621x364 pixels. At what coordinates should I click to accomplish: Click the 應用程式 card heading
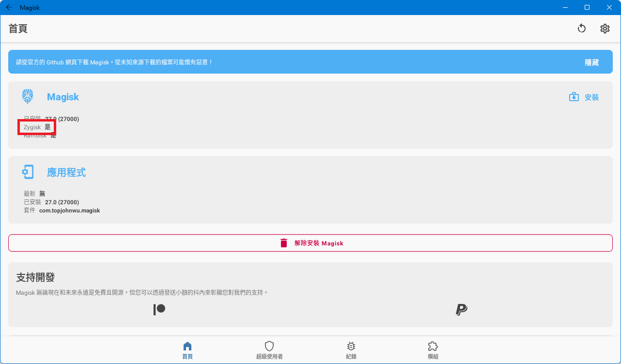click(x=66, y=173)
